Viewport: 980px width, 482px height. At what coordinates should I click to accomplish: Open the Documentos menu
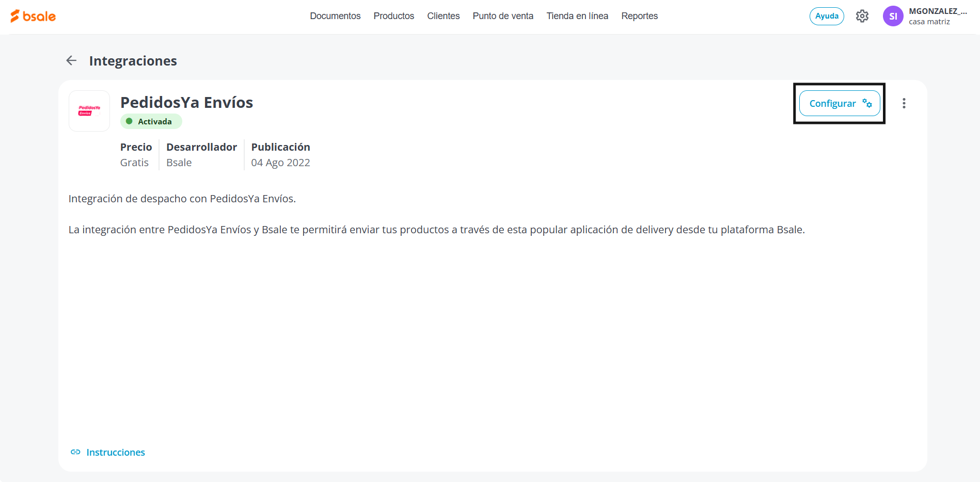[335, 16]
